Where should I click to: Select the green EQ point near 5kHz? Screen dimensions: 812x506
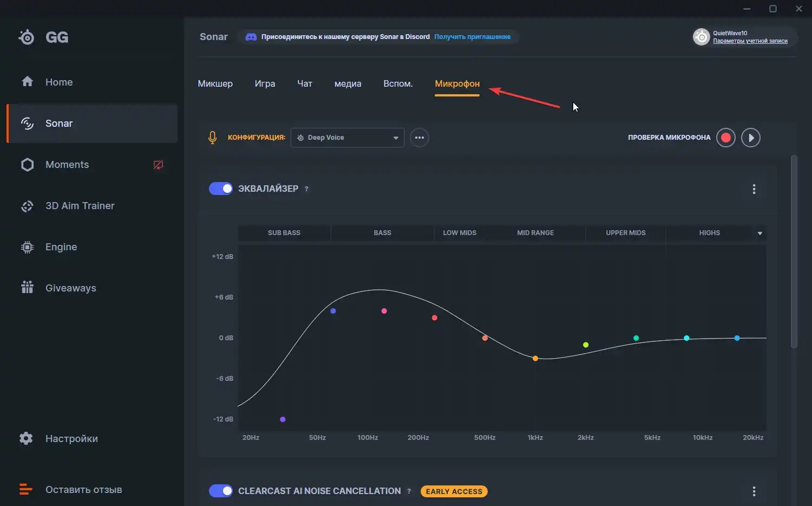tap(636, 338)
